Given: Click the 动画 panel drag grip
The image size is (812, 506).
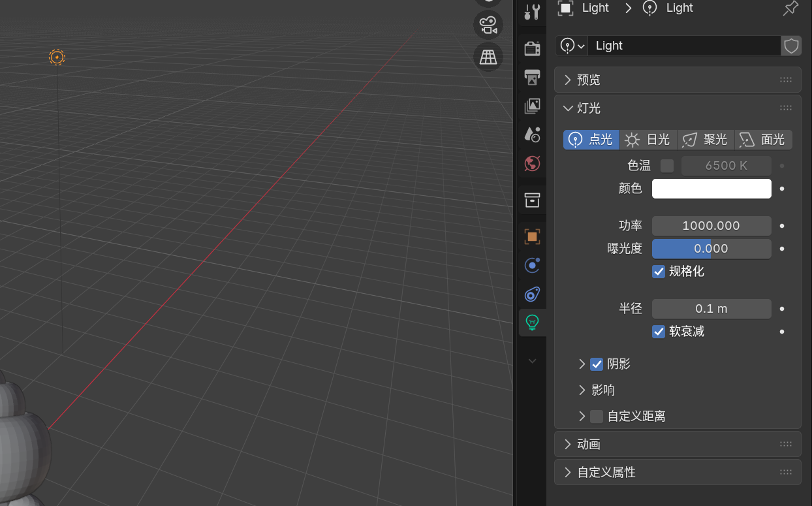Looking at the screenshot, I should pos(786,445).
